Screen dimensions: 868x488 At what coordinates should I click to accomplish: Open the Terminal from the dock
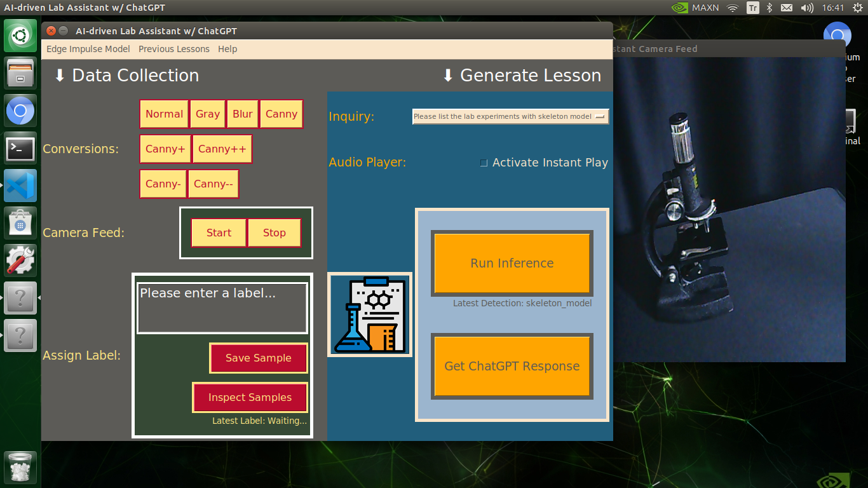point(20,149)
